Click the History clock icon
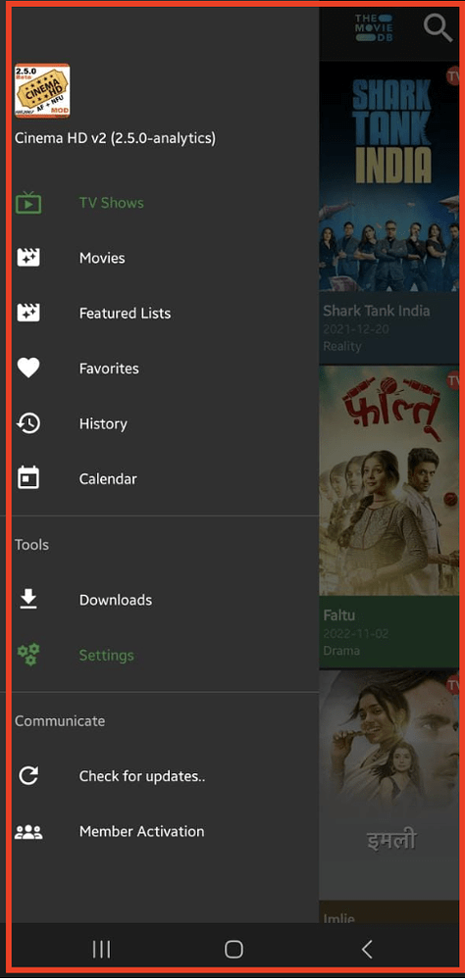Screen dimensions: 465x980 28,423
